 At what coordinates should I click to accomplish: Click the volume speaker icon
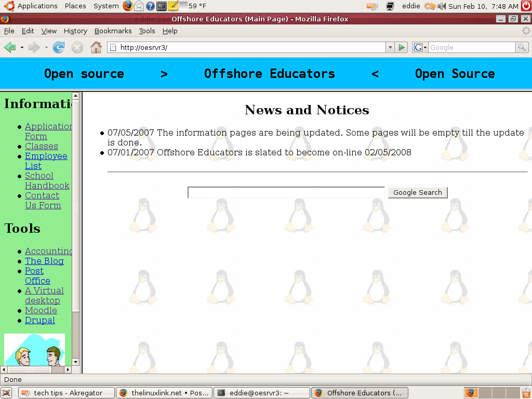442,6
